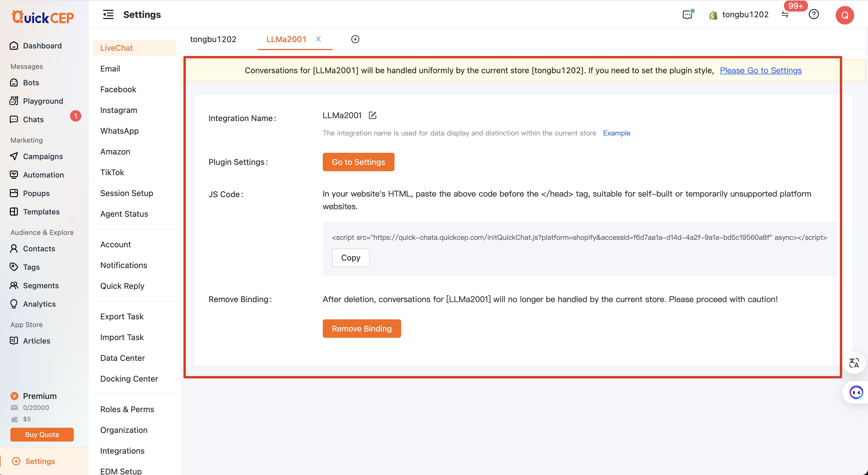Open Account settings
868x475 pixels.
click(115, 244)
